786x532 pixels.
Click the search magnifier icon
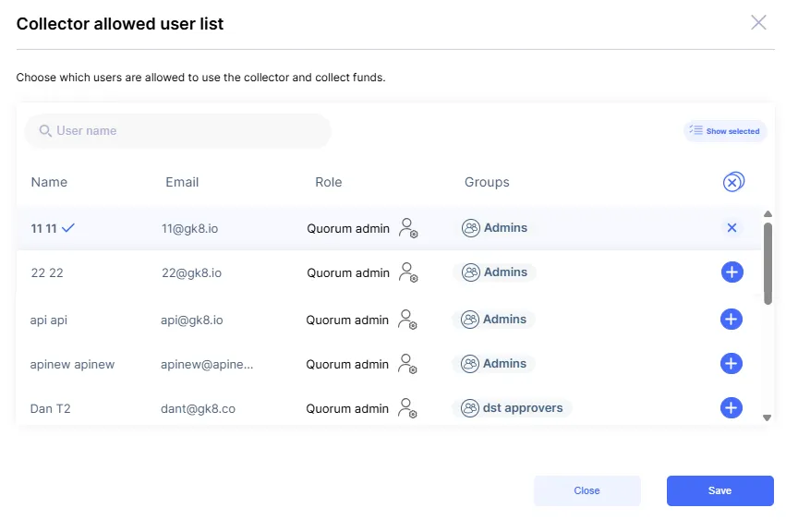[45, 131]
